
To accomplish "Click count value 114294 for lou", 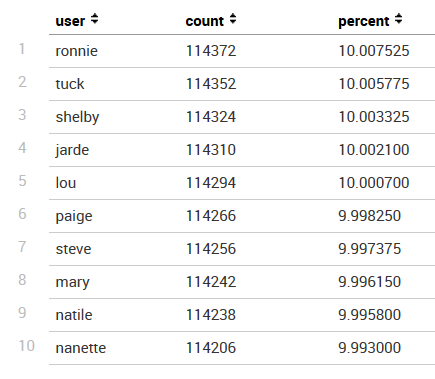I will [211, 183].
